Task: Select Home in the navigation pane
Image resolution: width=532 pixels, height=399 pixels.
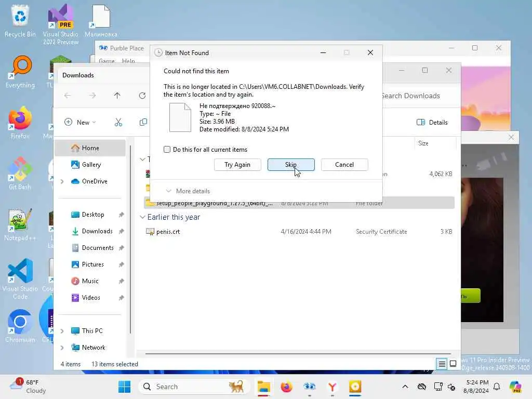Action: click(x=90, y=148)
